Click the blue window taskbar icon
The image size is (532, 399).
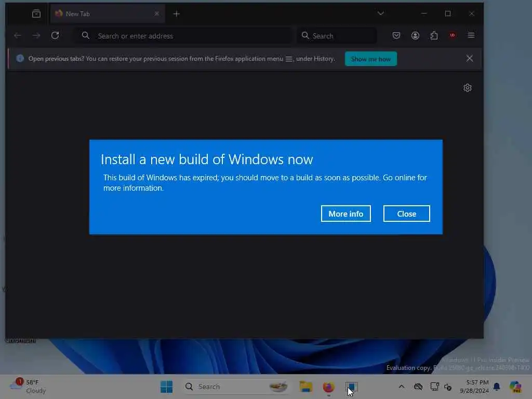[x=352, y=387]
